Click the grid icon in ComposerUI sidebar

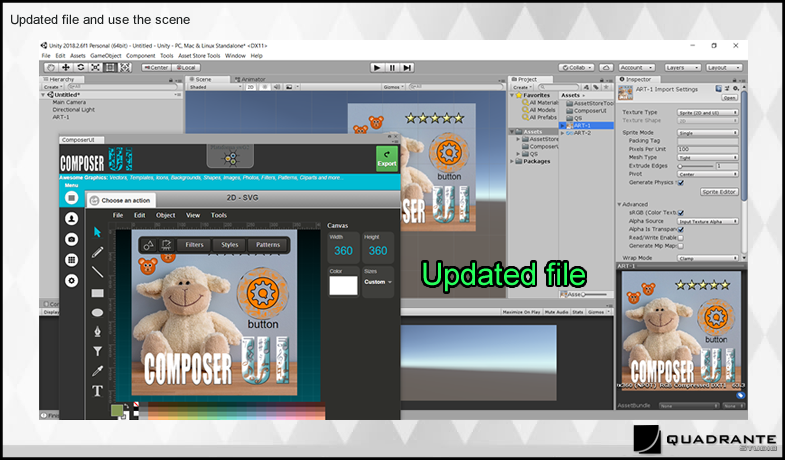point(72,260)
